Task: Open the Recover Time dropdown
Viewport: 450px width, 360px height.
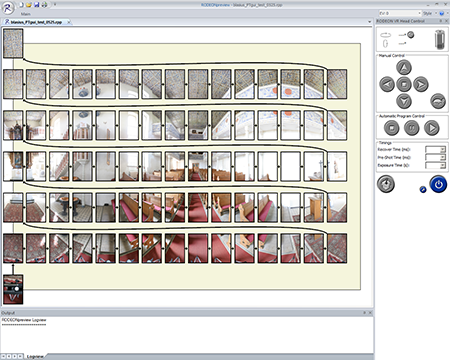Action: [443, 150]
